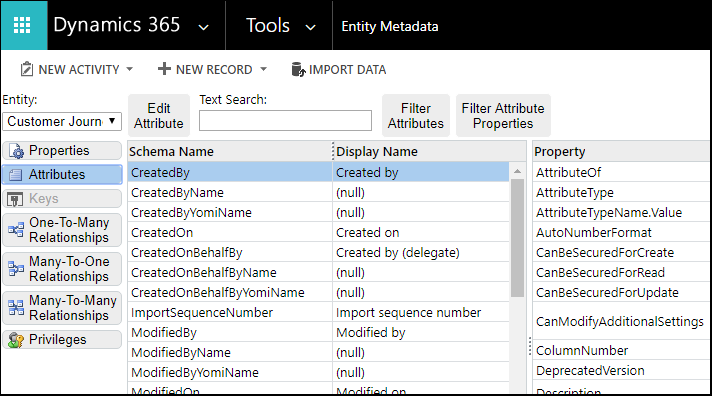
Task: Open Many-To-Many Relationships tab
Action: point(62,308)
